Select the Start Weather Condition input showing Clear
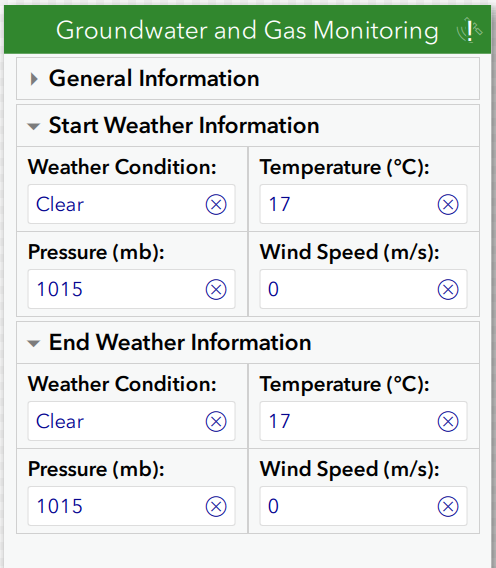Screen dimensions: 496x568 point(132,204)
